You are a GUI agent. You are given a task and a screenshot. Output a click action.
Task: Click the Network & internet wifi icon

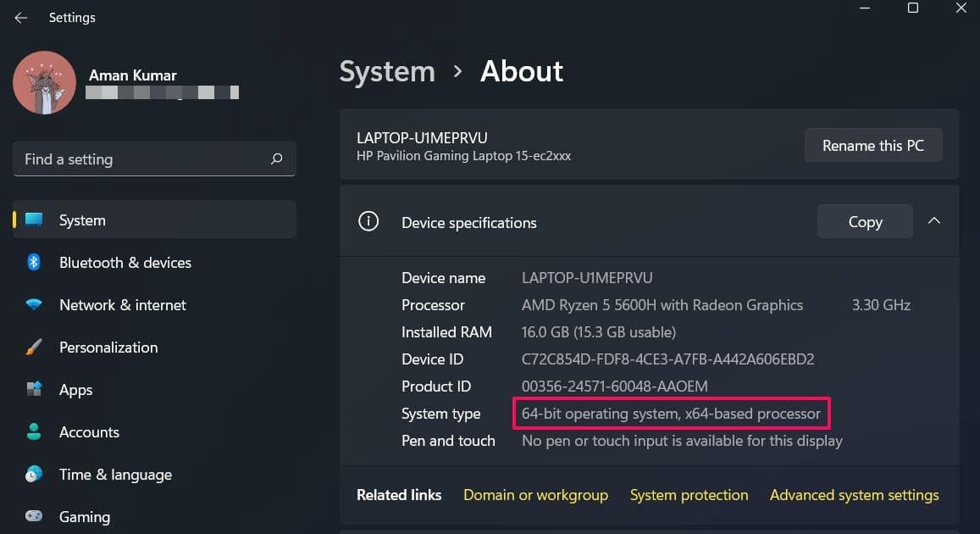coord(34,304)
